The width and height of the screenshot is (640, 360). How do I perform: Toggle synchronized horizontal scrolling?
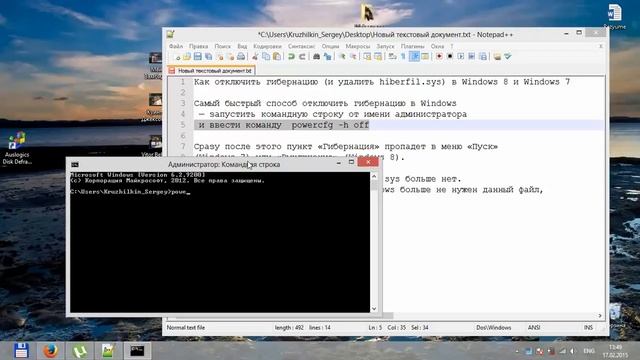[378, 57]
